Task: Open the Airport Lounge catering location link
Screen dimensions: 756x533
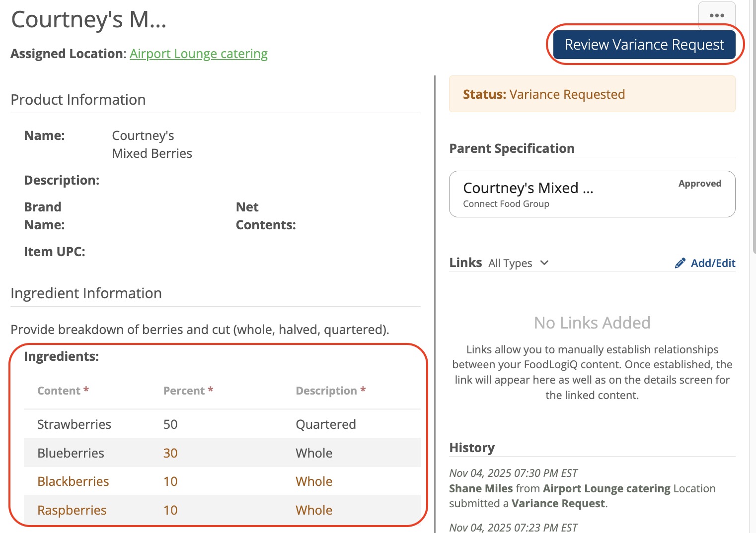Action: tap(198, 54)
